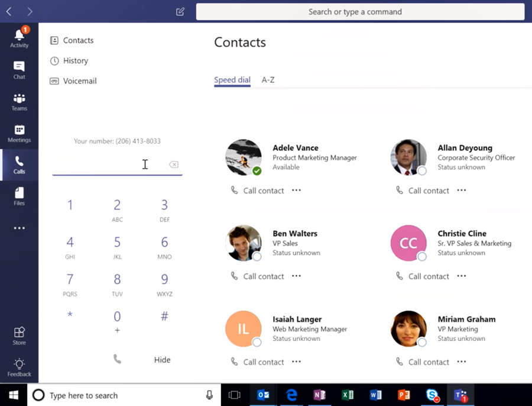Viewport: 532px width, 406px height.
Task: Click Miriam Graham's profile photo
Action: point(408,328)
